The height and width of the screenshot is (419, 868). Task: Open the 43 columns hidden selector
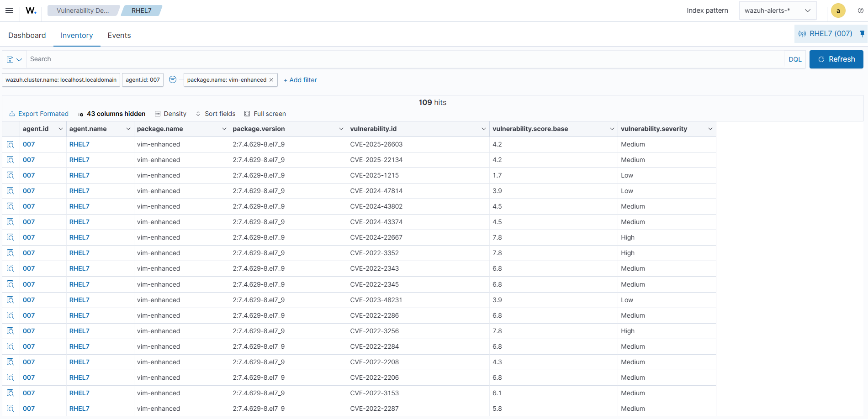pyautogui.click(x=111, y=114)
